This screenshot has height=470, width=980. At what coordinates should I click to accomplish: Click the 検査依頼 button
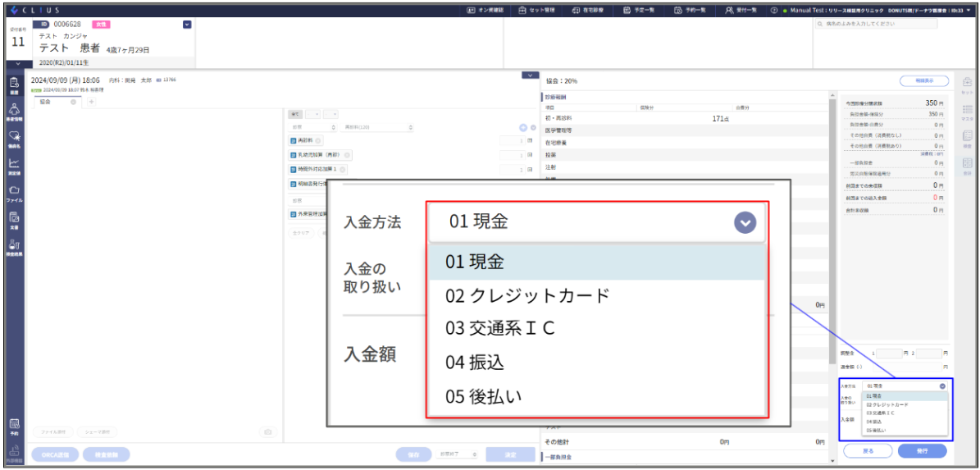[105, 454]
